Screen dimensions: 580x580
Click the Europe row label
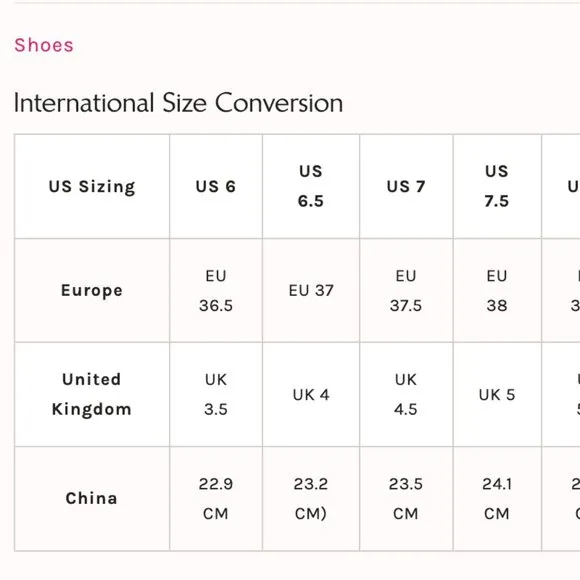92,290
